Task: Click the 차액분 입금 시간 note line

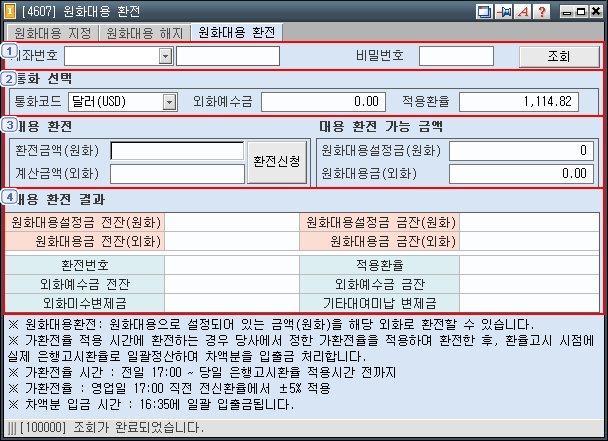Action: coord(151,405)
